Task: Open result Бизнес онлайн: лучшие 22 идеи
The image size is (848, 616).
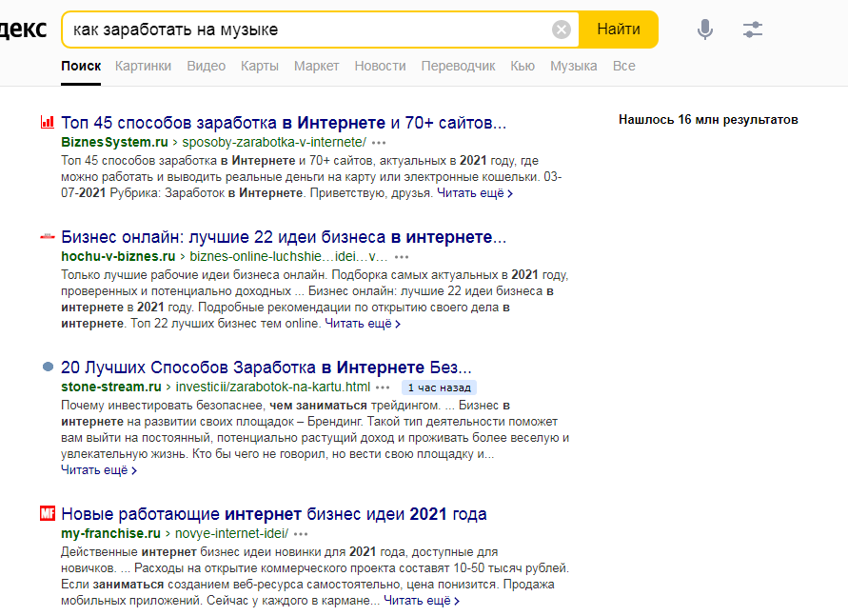Action: [x=284, y=237]
